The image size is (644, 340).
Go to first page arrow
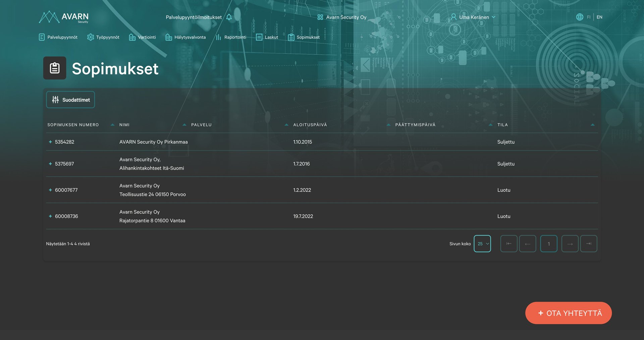(x=509, y=244)
